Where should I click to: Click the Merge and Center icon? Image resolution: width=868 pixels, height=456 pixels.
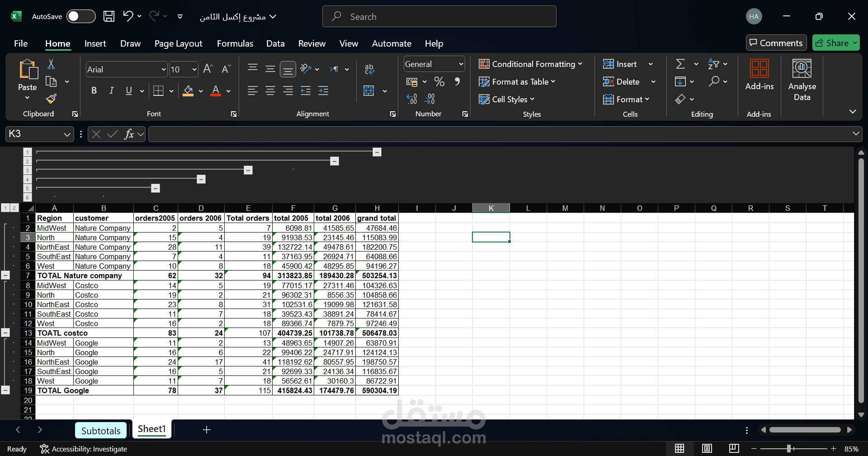pyautogui.click(x=369, y=90)
